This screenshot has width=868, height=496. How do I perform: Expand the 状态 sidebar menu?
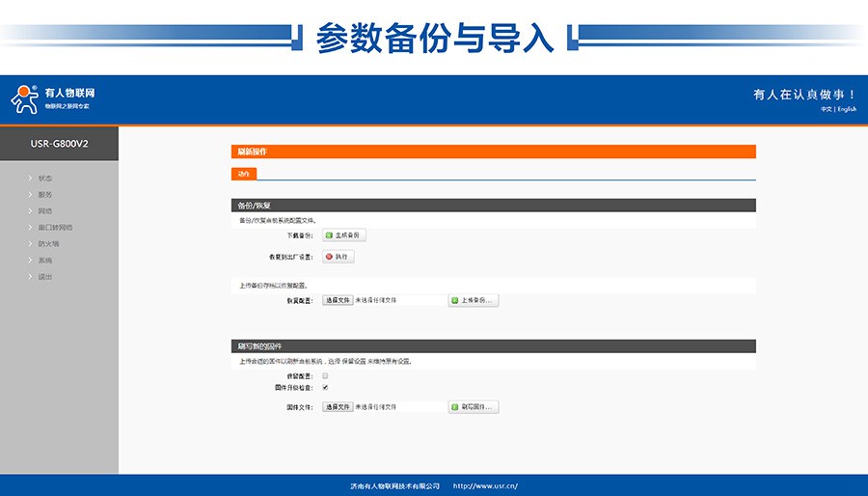click(x=44, y=179)
